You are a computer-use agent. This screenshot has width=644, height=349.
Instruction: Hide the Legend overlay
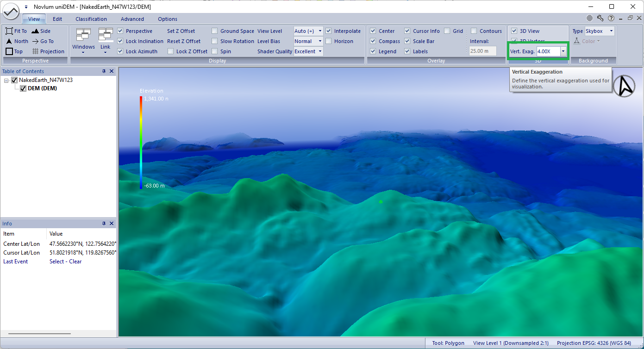pos(373,51)
